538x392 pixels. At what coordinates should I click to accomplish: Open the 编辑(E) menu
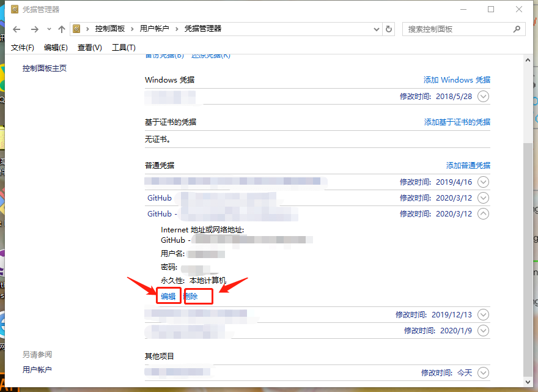point(56,47)
